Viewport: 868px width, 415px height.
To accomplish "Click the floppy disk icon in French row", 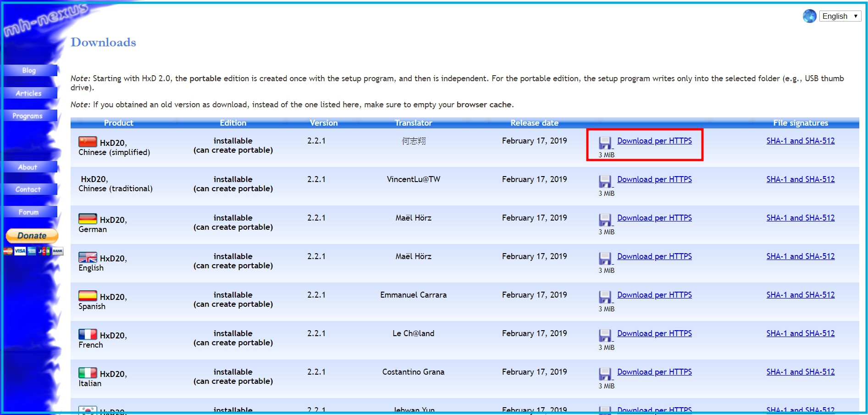I will pyautogui.click(x=605, y=335).
